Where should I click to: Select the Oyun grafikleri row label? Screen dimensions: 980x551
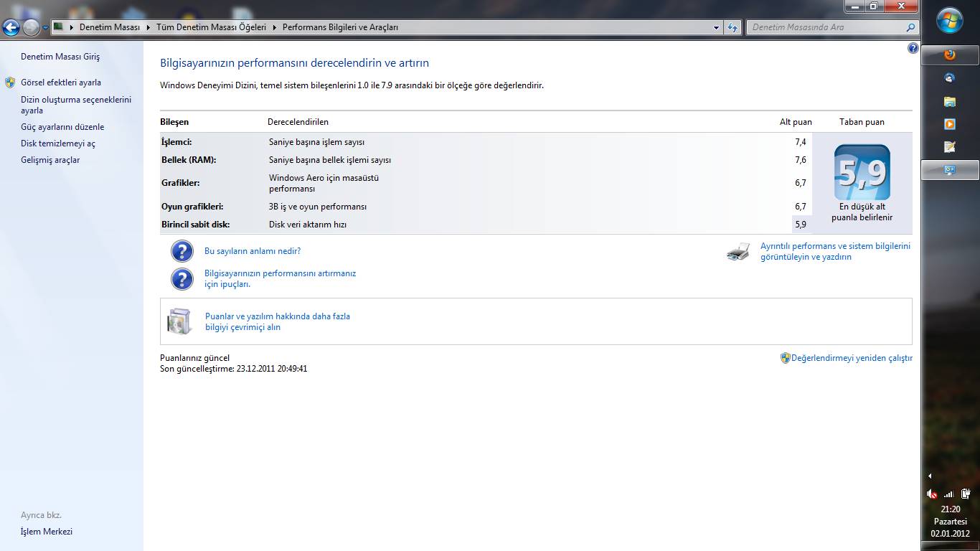[x=192, y=207]
